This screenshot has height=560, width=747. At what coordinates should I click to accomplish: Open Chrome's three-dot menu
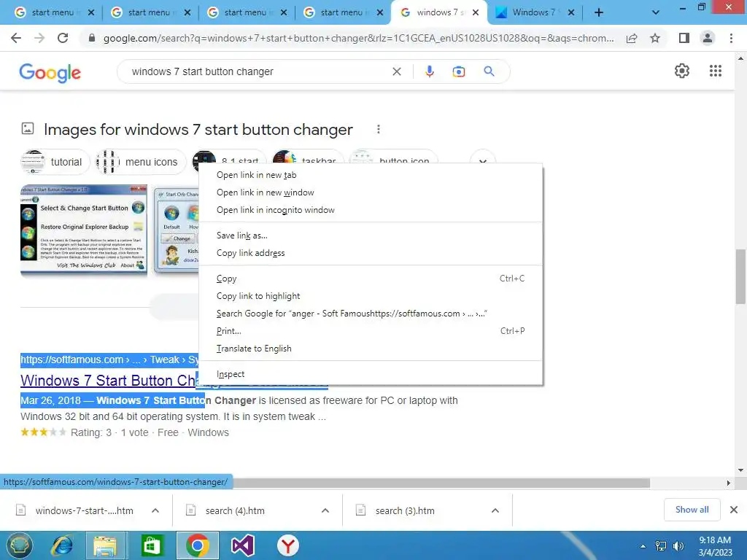click(731, 38)
